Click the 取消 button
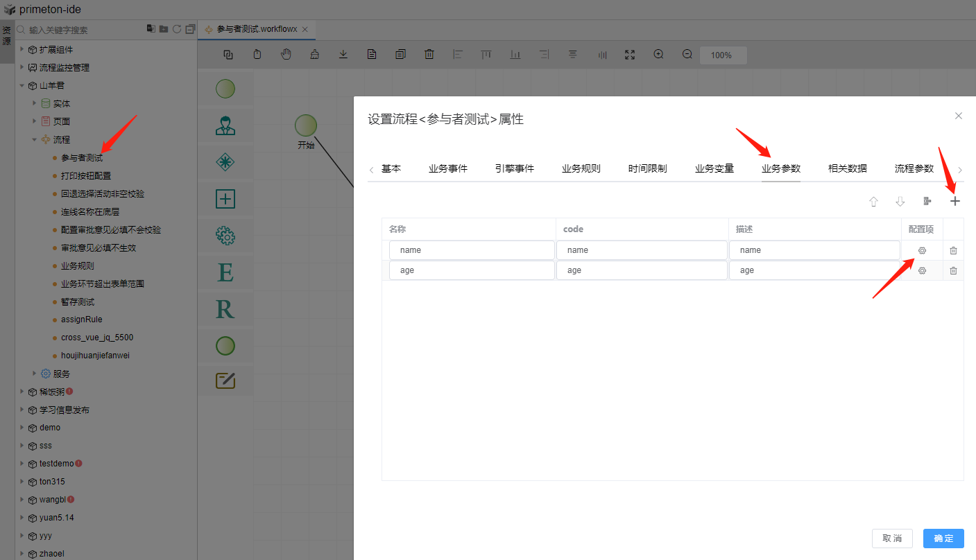The image size is (976, 560). 892,539
